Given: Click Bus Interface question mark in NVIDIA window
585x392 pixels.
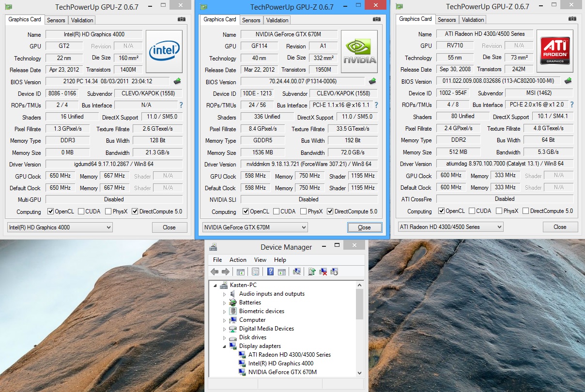Looking at the screenshot, I should coord(376,105).
